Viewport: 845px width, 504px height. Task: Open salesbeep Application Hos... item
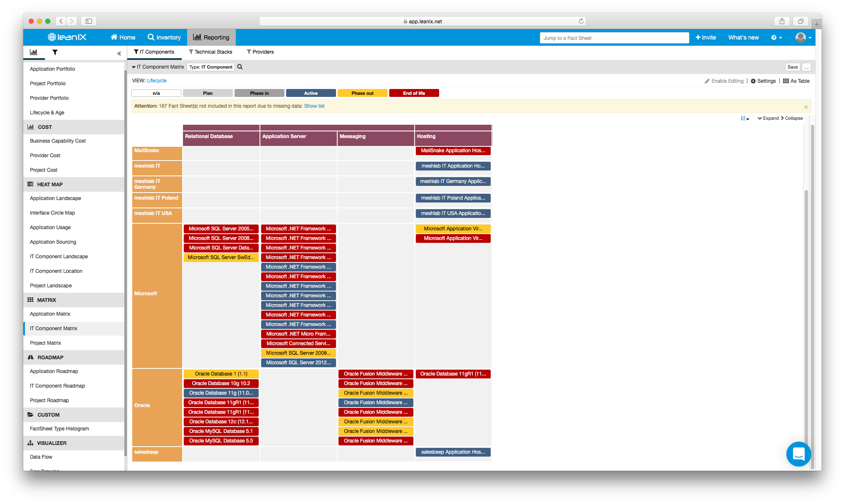pyautogui.click(x=453, y=452)
